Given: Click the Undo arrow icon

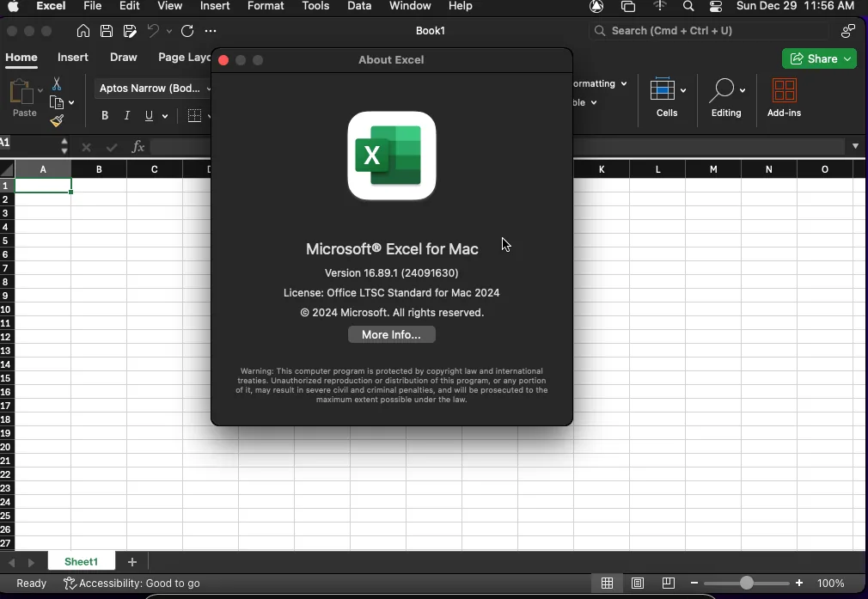Looking at the screenshot, I should (153, 31).
